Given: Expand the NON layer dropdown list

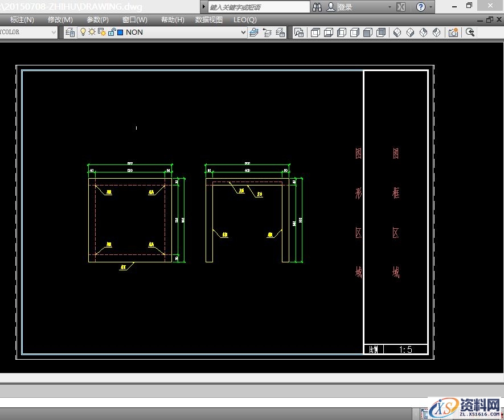Looking at the screenshot, I should click(x=243, y=32).
